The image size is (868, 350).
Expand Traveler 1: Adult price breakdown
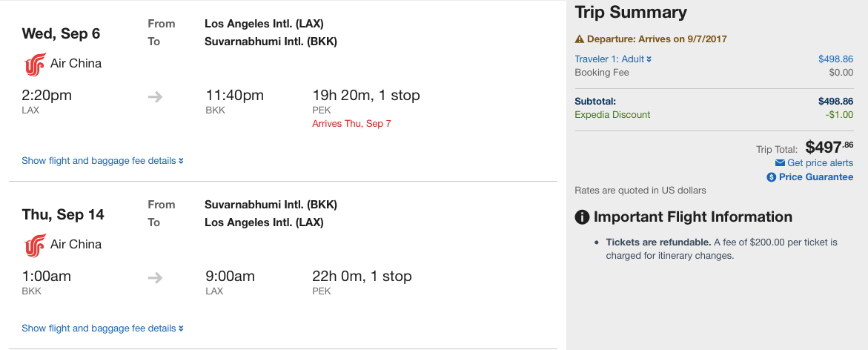point(613,59)
